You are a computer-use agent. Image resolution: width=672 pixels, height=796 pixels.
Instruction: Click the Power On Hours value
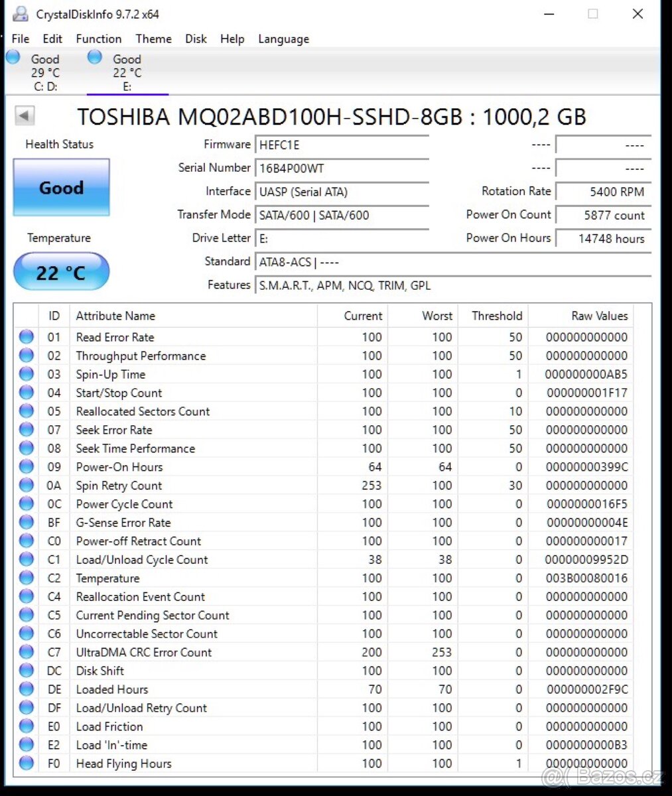(603, 238)
